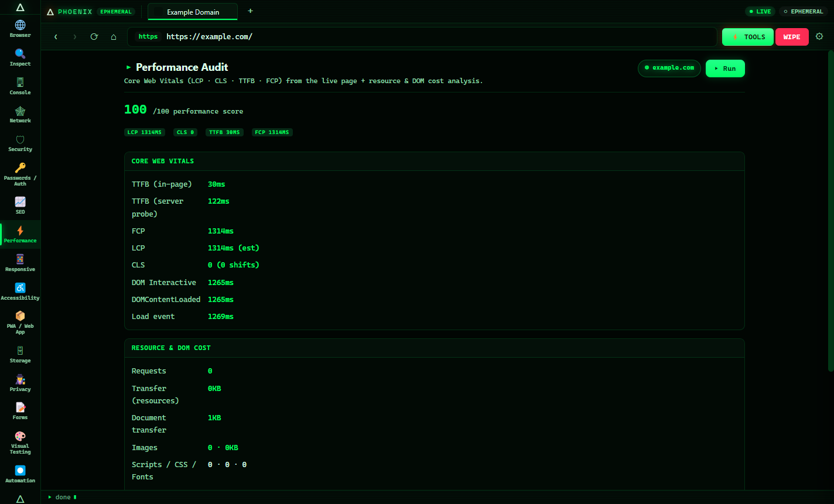Select the Example Domain tab

point(193,12)
